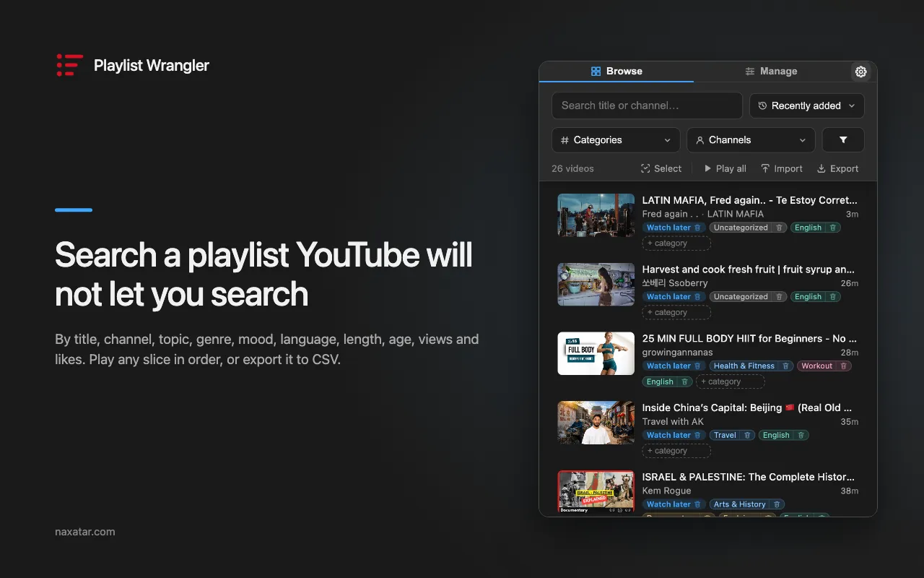Add category to Harvest and cook fresh fruit video

676,313
